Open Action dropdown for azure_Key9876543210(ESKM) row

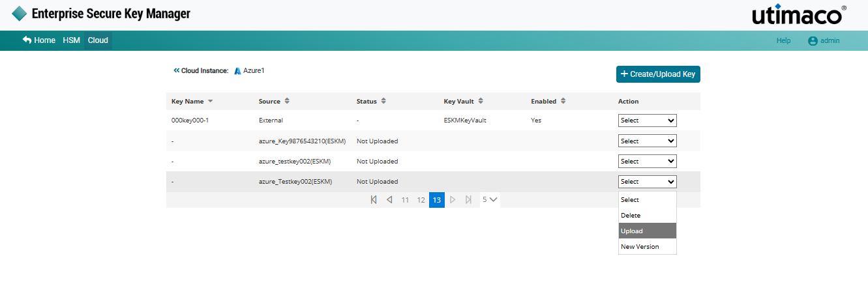pos(648,141)
